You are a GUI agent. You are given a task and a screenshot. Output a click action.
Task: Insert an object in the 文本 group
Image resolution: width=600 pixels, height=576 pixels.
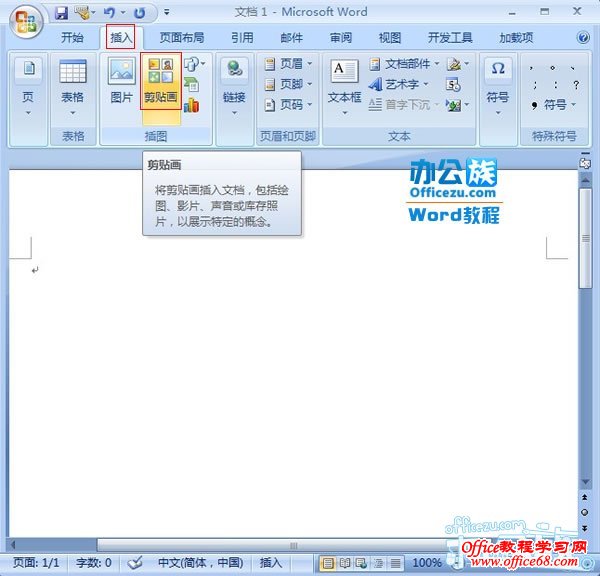pyautogui.click(x=458, y=105)
